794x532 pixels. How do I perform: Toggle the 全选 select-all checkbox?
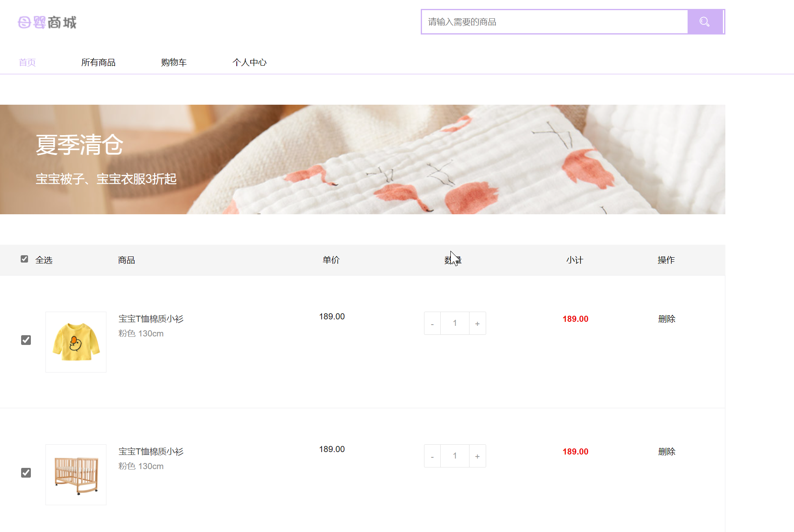click(x=24, y=259)
